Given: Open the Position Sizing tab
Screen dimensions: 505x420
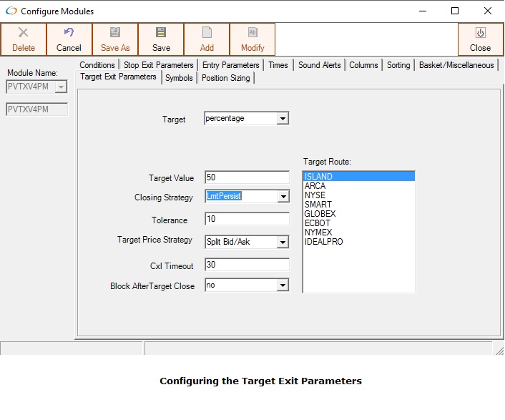Looking at the screenshot, I should point(225,78).
